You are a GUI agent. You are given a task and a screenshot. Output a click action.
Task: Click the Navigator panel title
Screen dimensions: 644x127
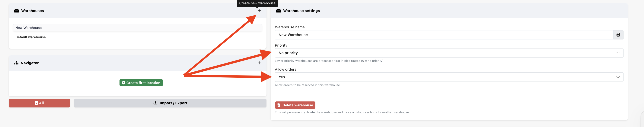(30, 63)
